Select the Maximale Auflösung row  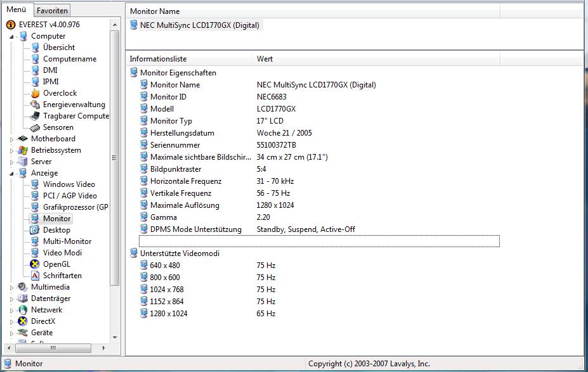[320, 205]
